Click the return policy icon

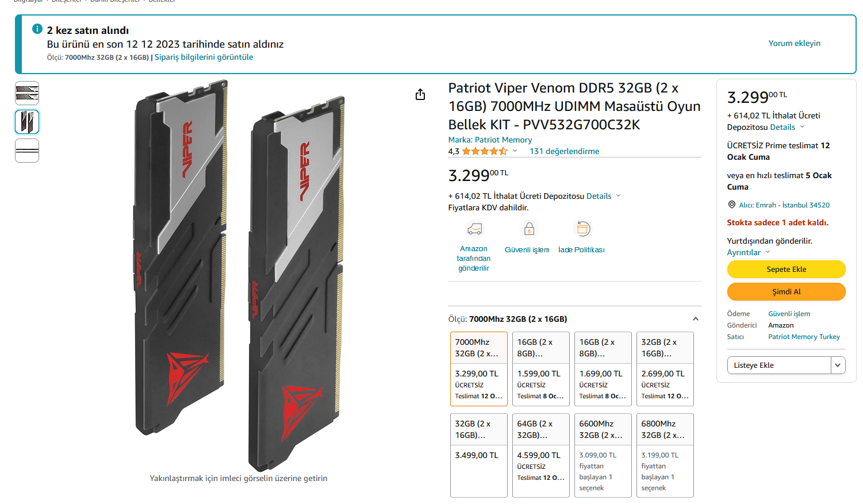coord(582,229)
